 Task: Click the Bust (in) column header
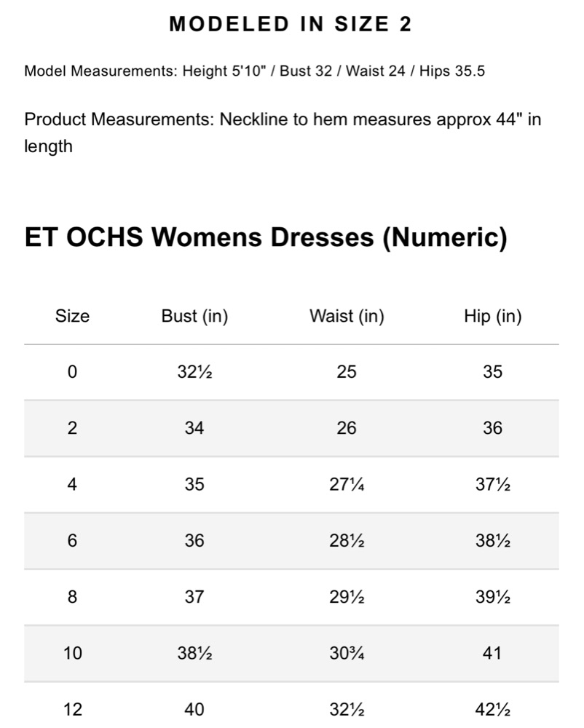point(194,316)
